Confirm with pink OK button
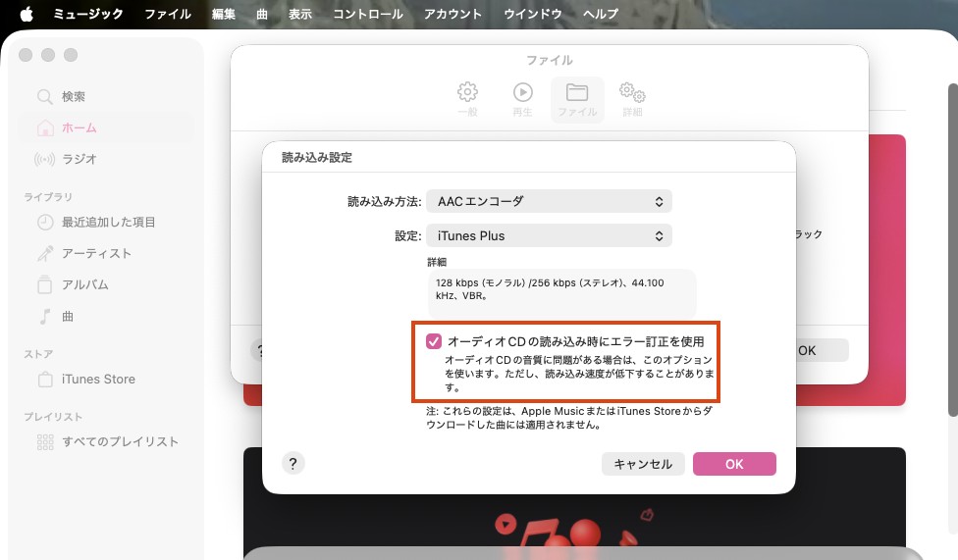 734,464
